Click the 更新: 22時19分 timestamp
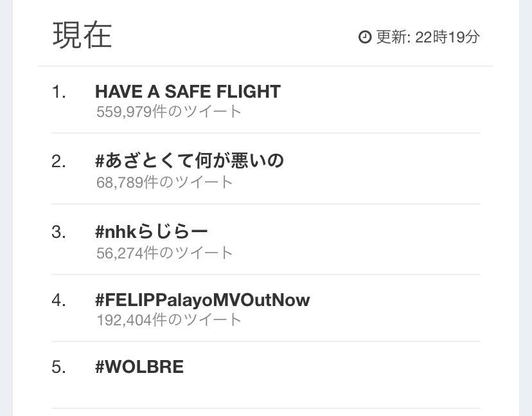The width and height of the screenshot is (532, 416). click(x=428, y=37)
